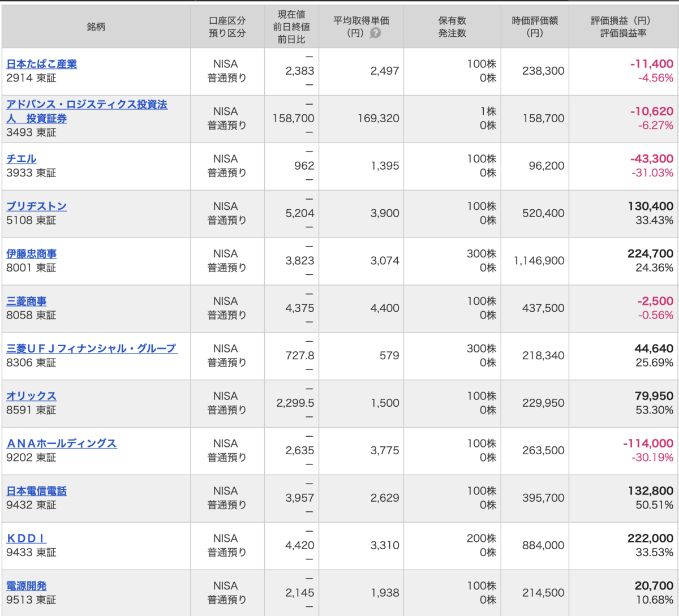
Task: Click the current price 158,700 in 現在値 column
Action: click(x=293, y=118)
